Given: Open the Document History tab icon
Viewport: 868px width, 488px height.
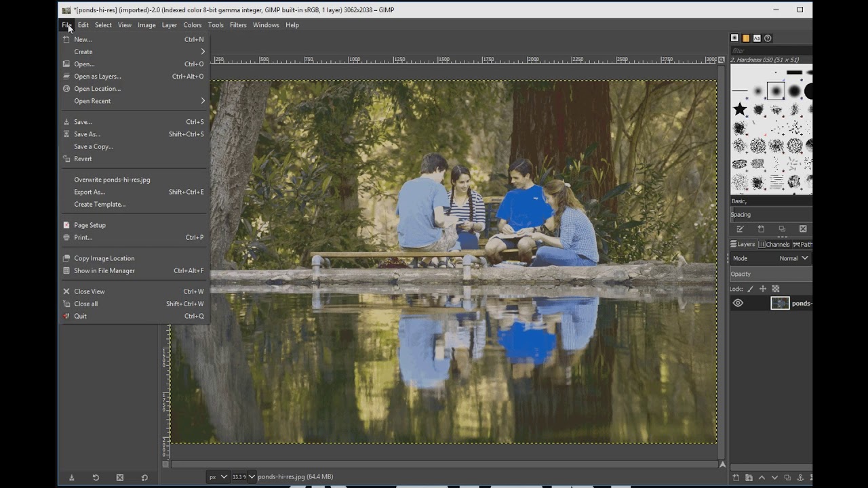Looking at the screenshot, I should click(768, 38).
